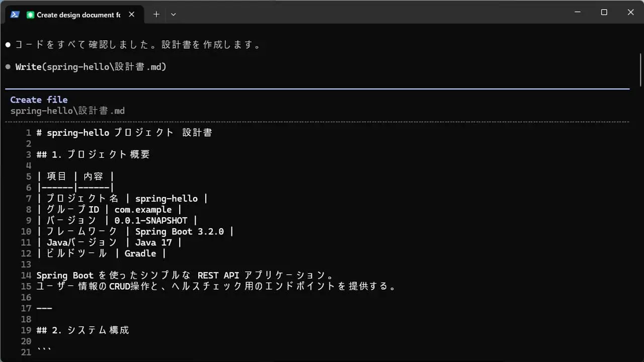Image resolution: width=644 pixels, height=362 pixels.
Task: Click line 1 heading '# spring-hello プロジェクト 設計書'
Action: click(x=124, y=133)
